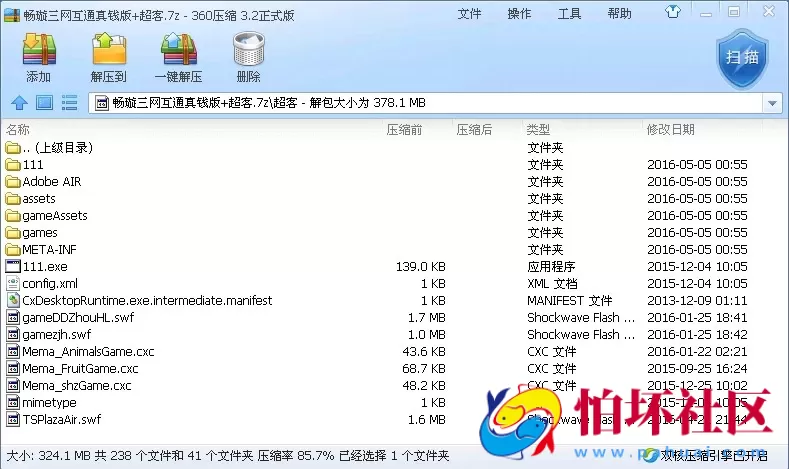Open the 帮助 menu
The image size is (789, 469).
pos(619,14)
